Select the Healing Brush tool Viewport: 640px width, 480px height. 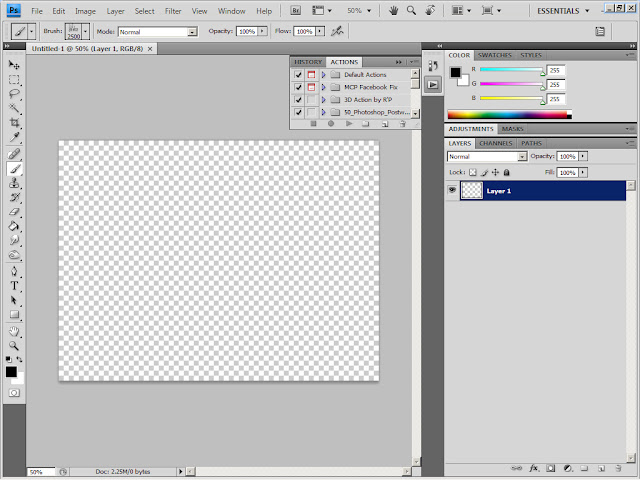pos(14,154)
